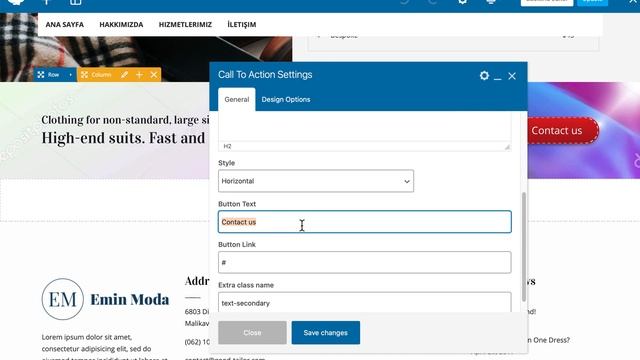Click the 'Clothing for non-standard' subheading

(x=125, y=120)
